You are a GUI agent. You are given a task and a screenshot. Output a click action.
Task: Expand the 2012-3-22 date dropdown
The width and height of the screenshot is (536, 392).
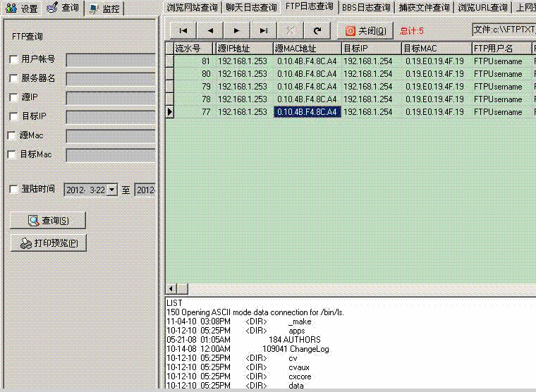pyautogui.click(x=112, y=190)
